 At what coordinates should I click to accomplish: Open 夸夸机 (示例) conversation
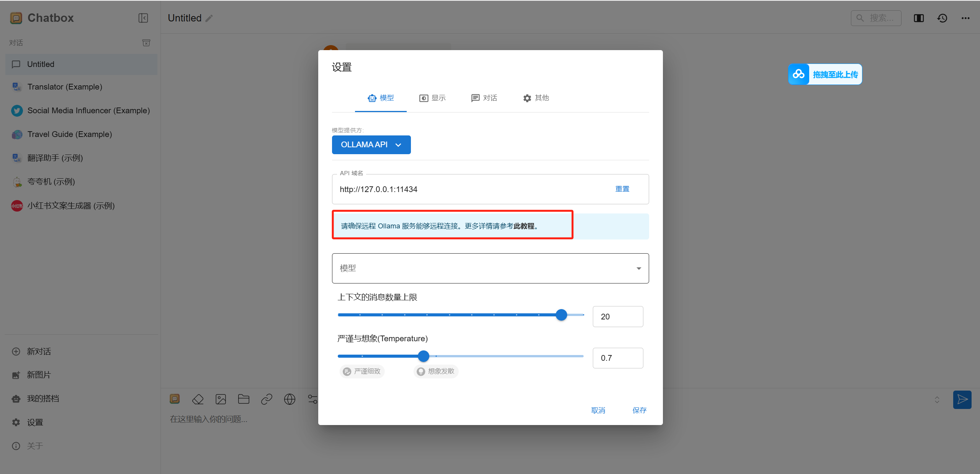[81, 182]
